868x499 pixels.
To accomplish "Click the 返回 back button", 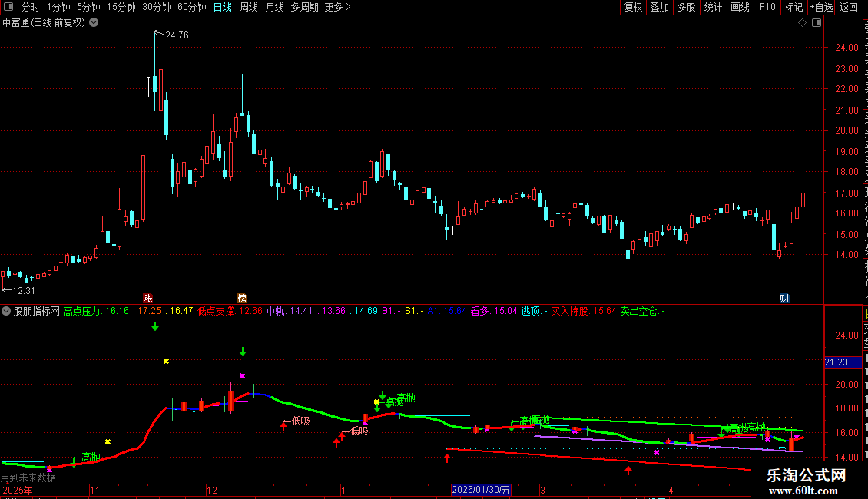I will pos(848,7).
